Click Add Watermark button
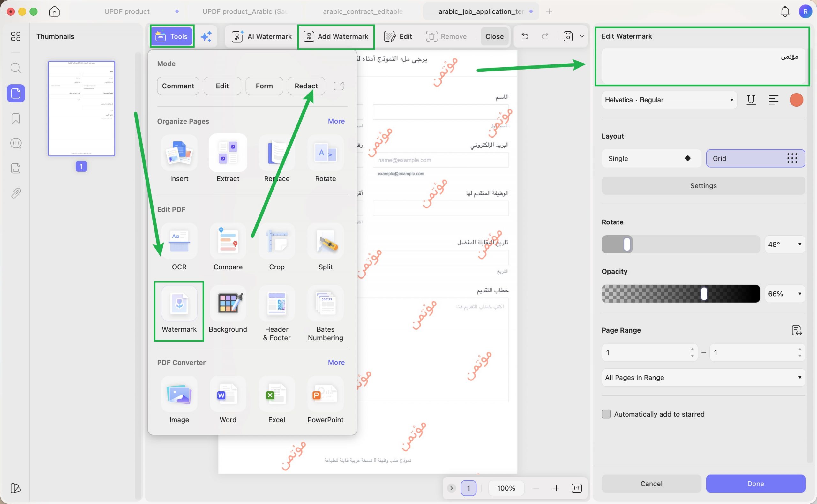The width and height of the screenshot is (817, 504). [336, 36]
